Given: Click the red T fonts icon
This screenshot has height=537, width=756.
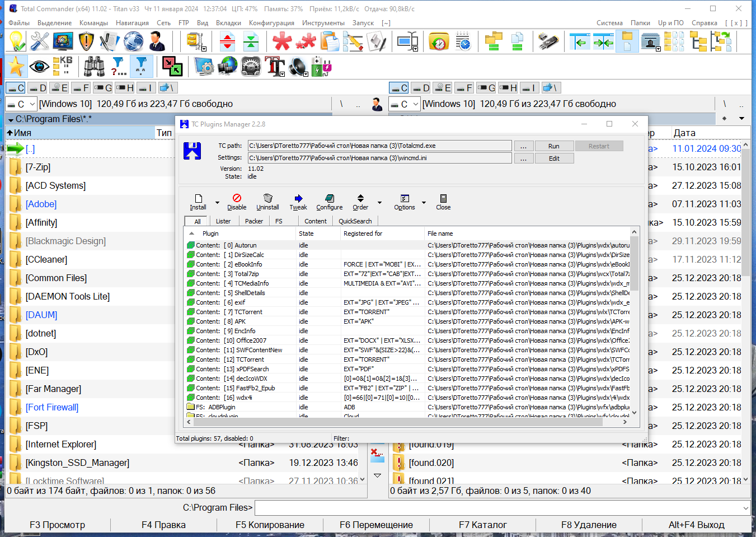Looking at the screenshot, I should pos(274,67).
